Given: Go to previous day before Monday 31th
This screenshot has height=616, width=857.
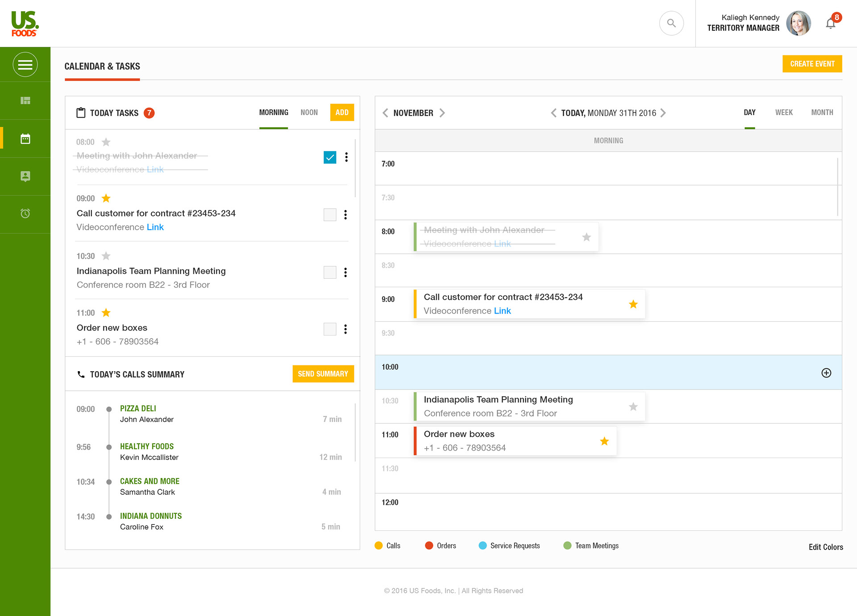Looking at the screenshot, I should point(553,113).
